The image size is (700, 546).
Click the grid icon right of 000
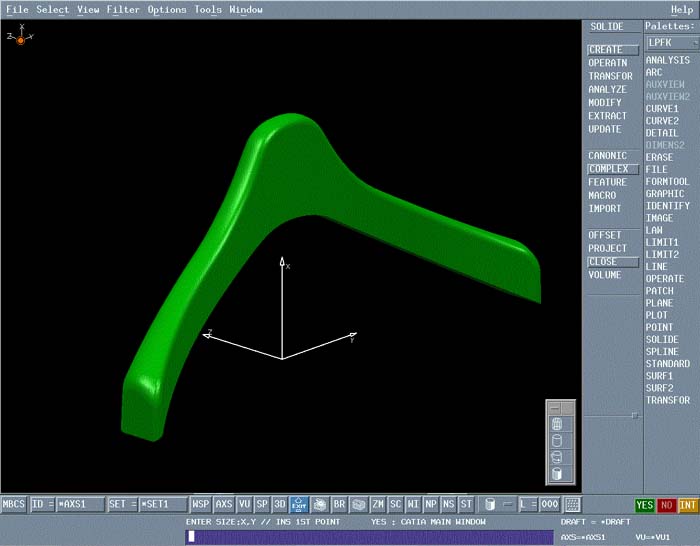pyautogui.click(x=573, y=505)
